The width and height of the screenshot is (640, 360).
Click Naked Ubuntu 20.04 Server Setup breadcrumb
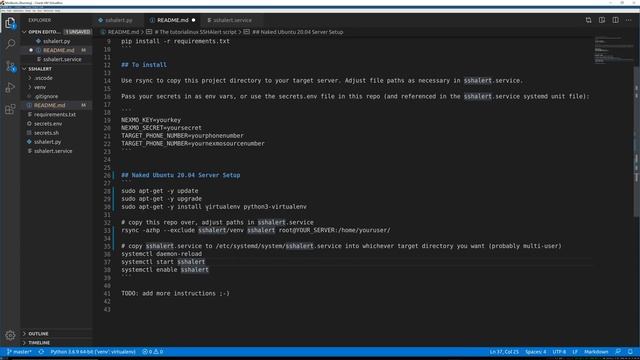[x=298, y=32]
